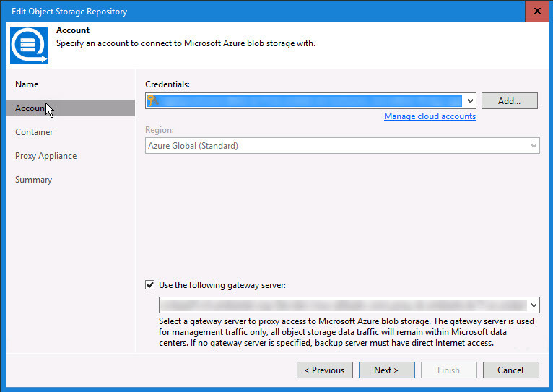The width and height of the screenshot is (553, 392).
Task: Click the selected credentials field
Action: (x=310, y=101)
